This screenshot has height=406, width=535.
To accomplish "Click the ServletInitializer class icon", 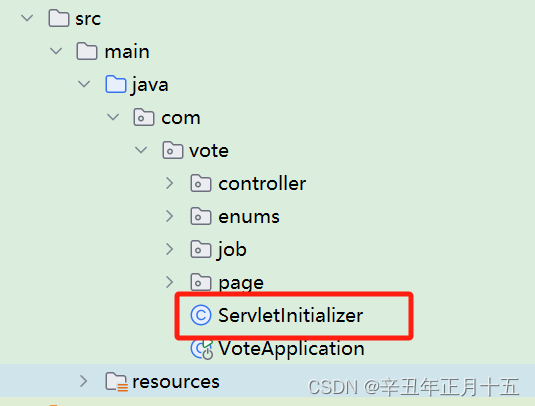I will click(201, 315).
